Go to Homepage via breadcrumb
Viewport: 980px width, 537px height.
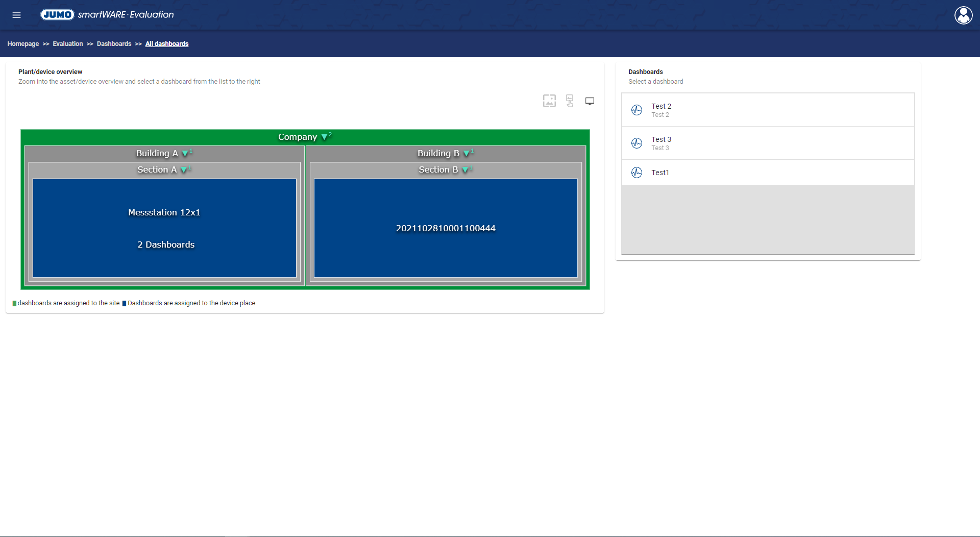[23, 44]
